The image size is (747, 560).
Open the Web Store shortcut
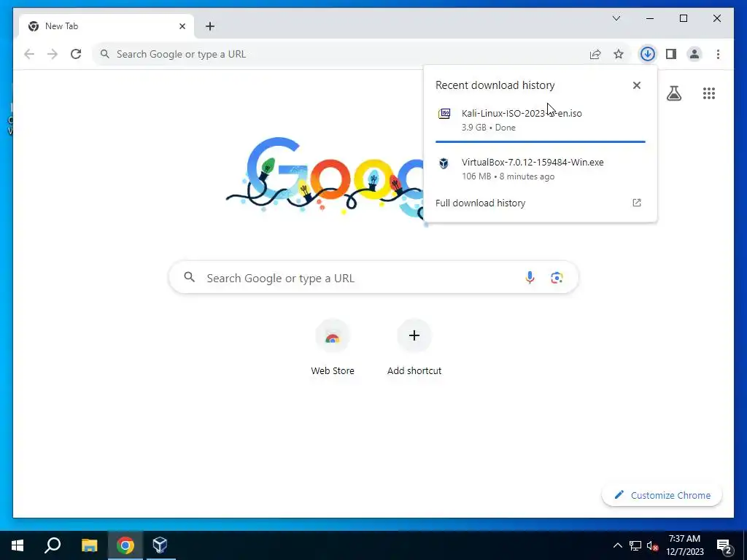pyautogui.click(x=333, y=348)
